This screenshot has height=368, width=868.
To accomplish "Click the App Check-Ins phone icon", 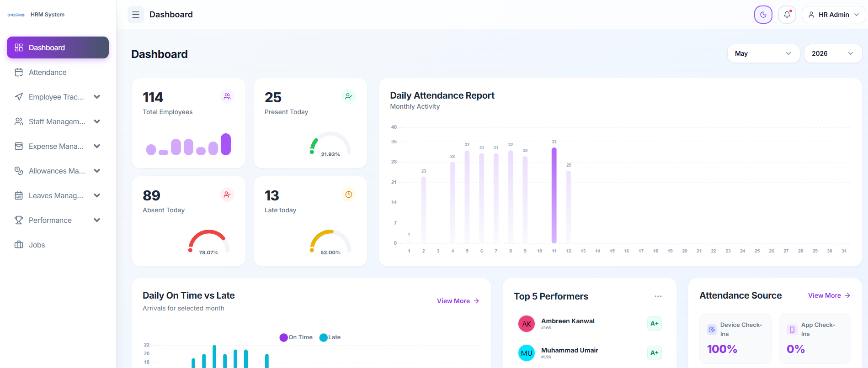I will 792,329.
